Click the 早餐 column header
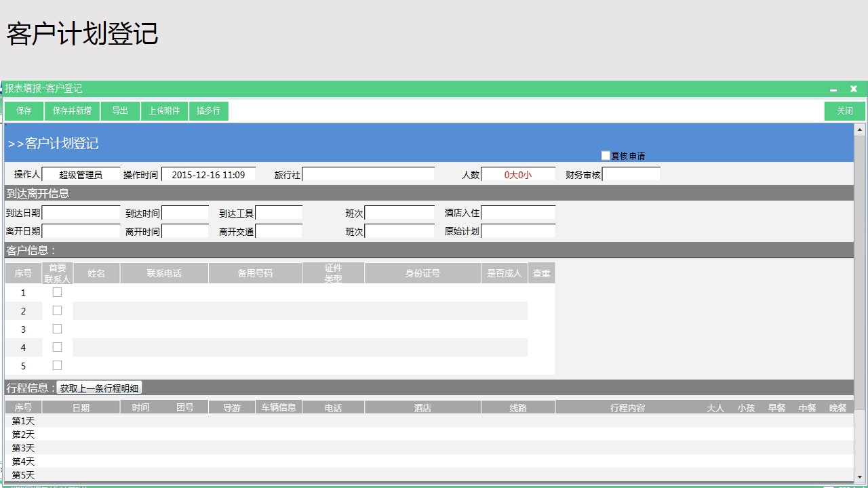The height and width of the screenshot is (488, 868). pyautogui.click(x=776, y=407)
